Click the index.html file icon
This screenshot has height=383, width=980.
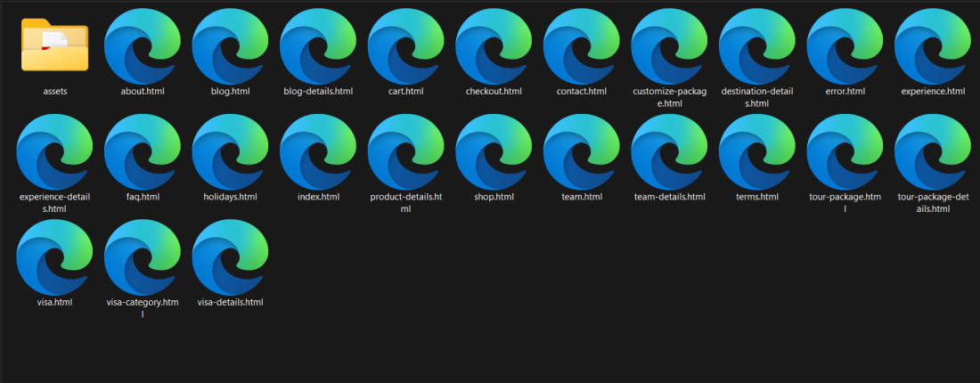coord(318,151)
